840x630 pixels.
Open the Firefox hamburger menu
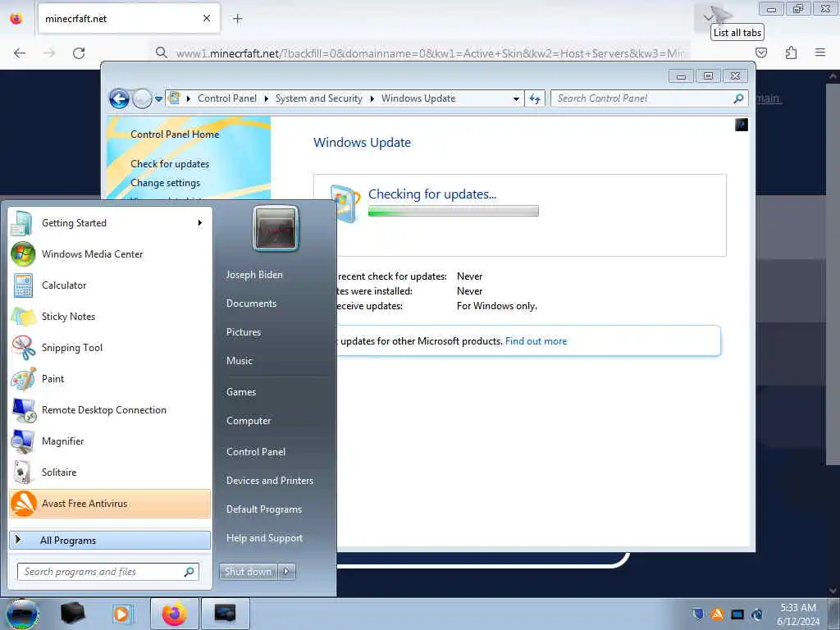coord(820,52)
